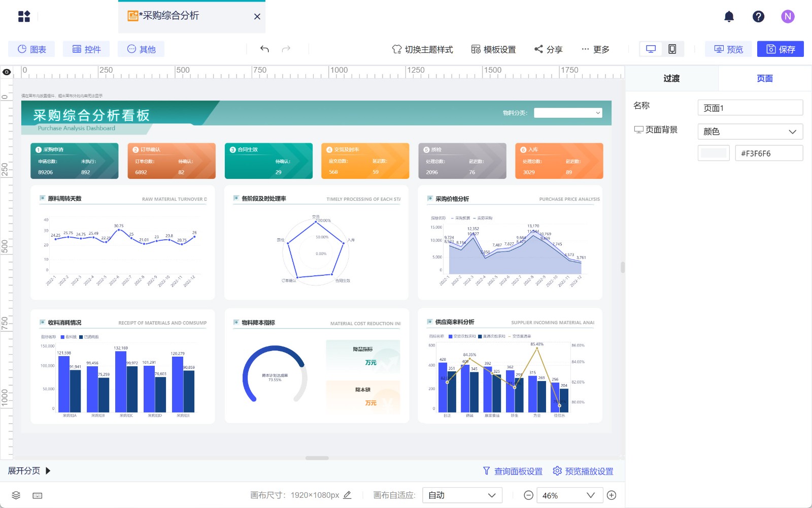Save the dashboard with 保存
This screenshot has height=508, width=812.
[781, 49]
